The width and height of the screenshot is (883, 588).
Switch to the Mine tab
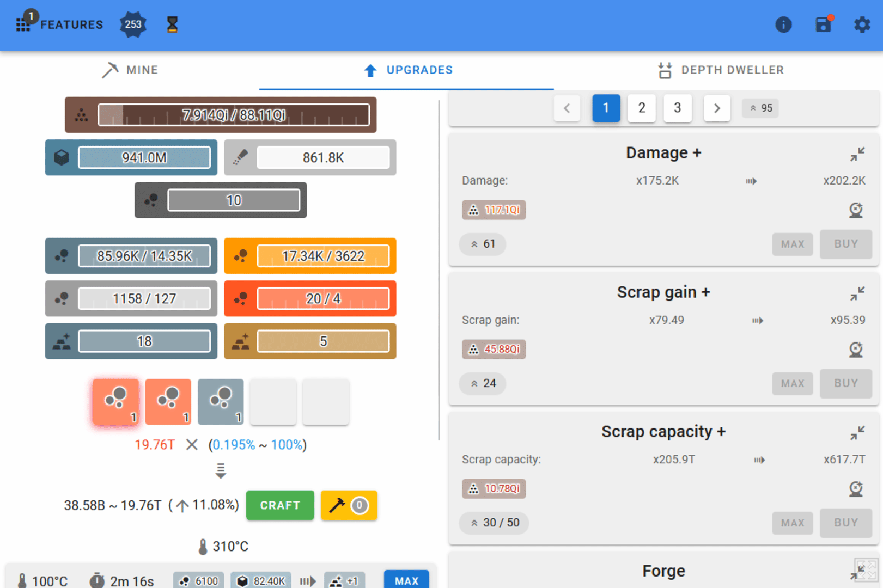pos(131,70)
